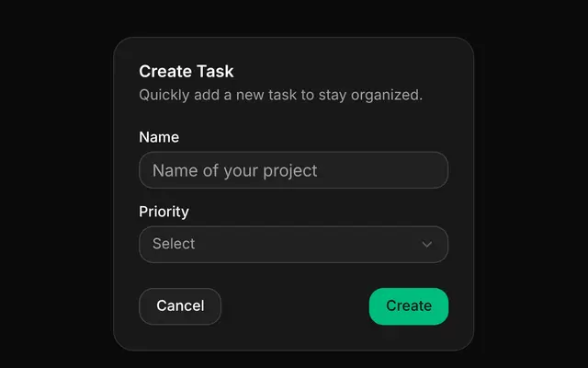Click the word "organized" in the subtitle
Viewport: 588px width, 368px height.
(385, 96)
